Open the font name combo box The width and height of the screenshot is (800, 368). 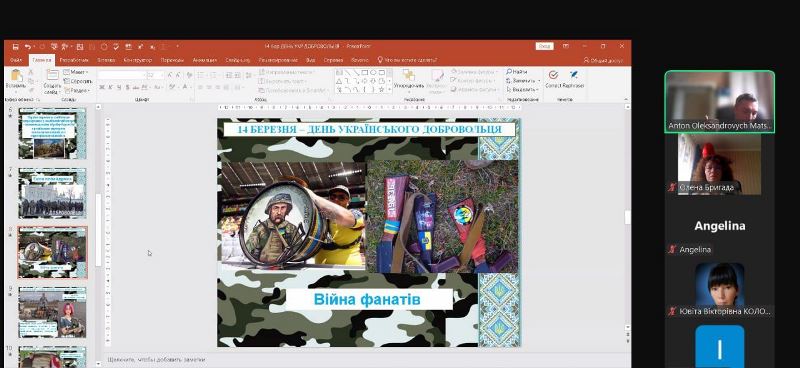121,75
